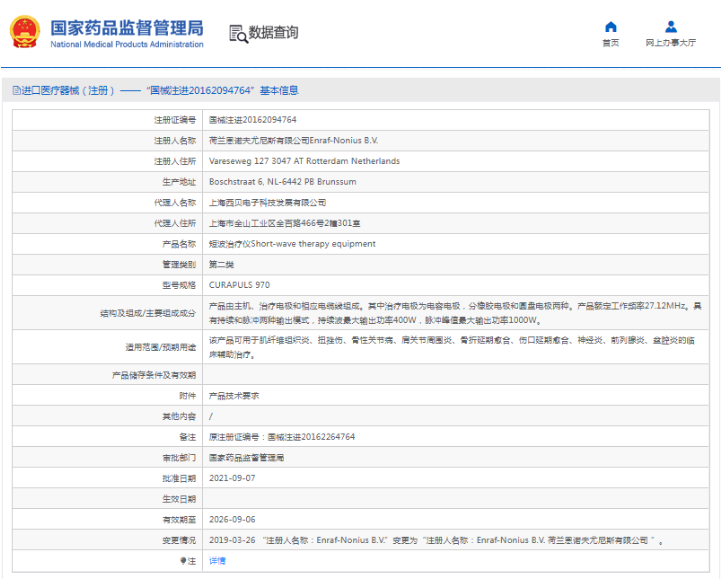
Task: Click the national emblem logo
Action: click(25, 32)
